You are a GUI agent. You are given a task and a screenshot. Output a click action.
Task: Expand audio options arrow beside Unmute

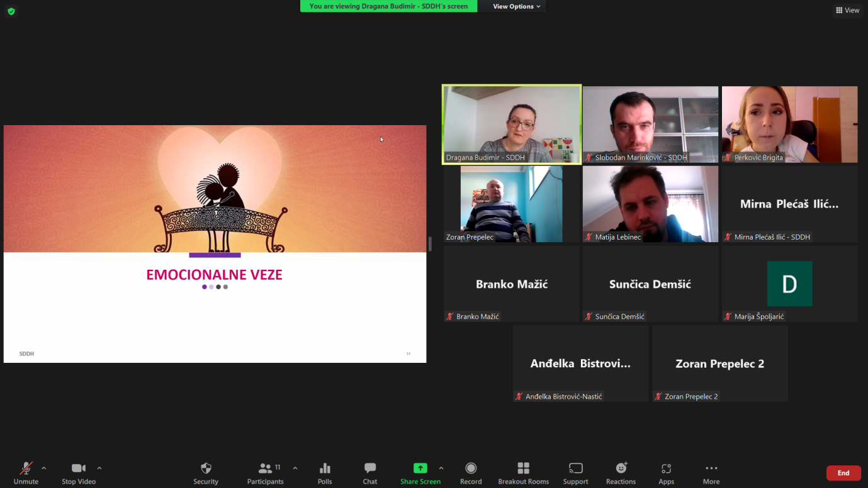click(43, 468)
